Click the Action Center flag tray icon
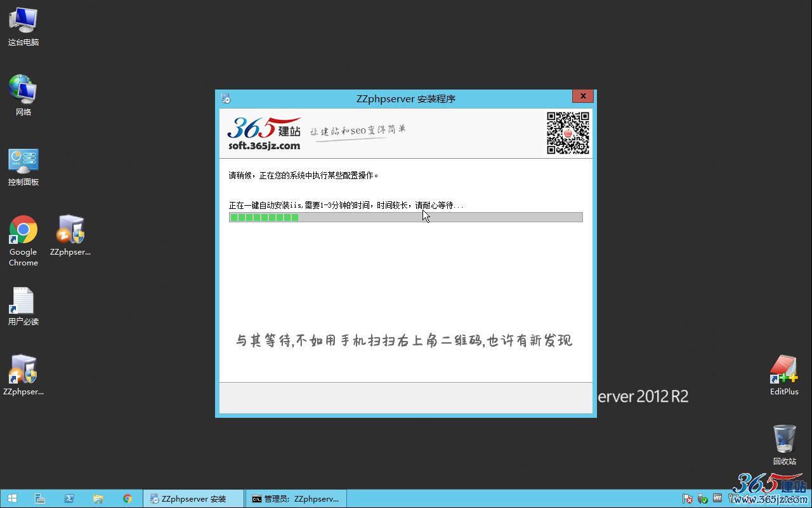The image size is (812, 508). 687,498
